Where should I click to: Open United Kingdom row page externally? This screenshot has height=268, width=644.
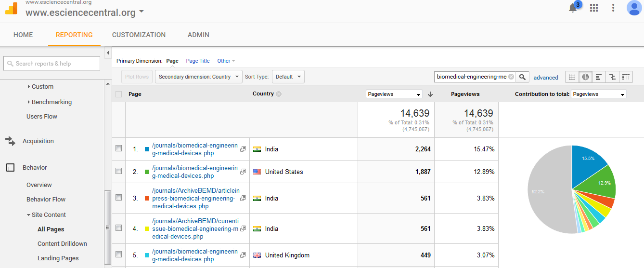[x=243, y=255]
